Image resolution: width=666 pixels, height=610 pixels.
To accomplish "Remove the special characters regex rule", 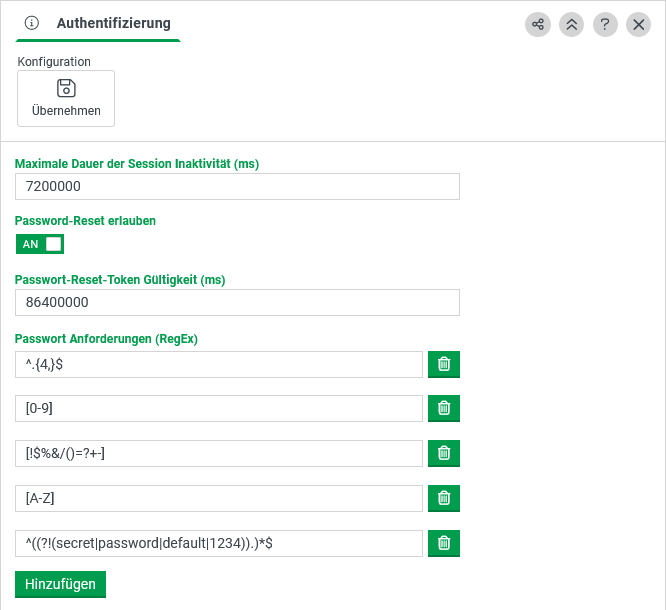I will [444, 453].
